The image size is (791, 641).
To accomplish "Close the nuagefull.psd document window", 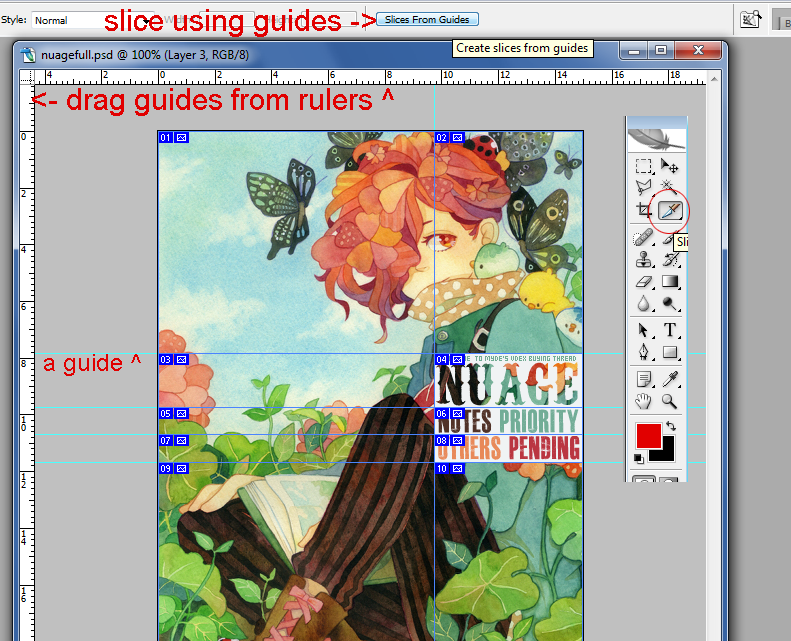I will (698, 49).
